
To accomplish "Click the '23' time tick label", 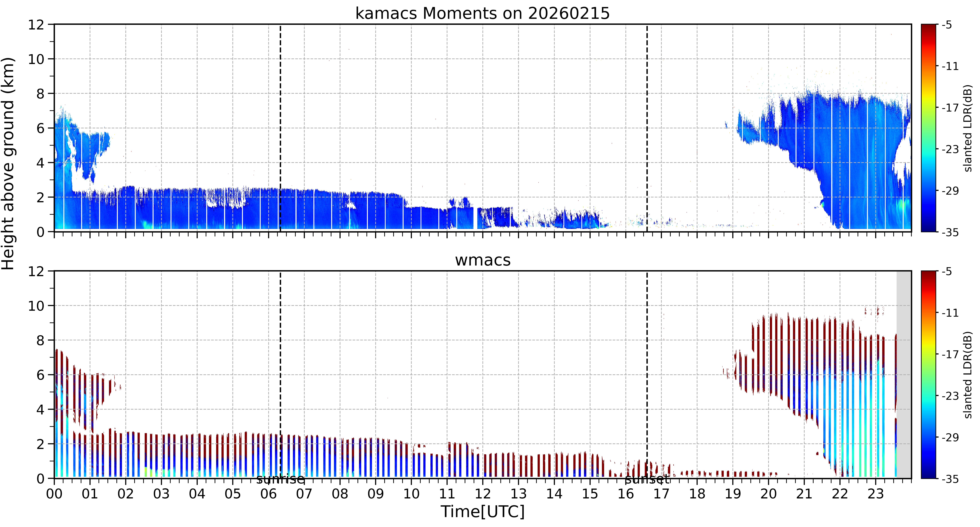I will click(875, 494).
